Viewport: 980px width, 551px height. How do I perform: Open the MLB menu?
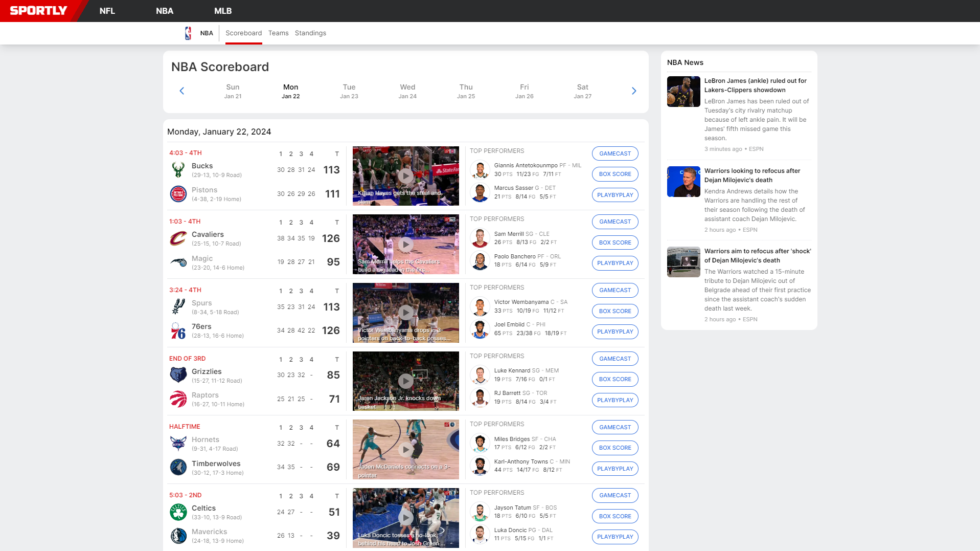(223, 11)
